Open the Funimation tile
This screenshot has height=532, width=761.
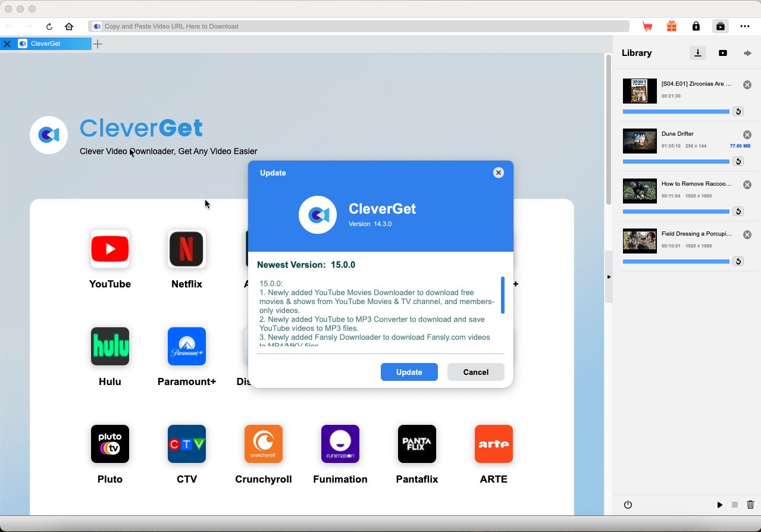340,444
